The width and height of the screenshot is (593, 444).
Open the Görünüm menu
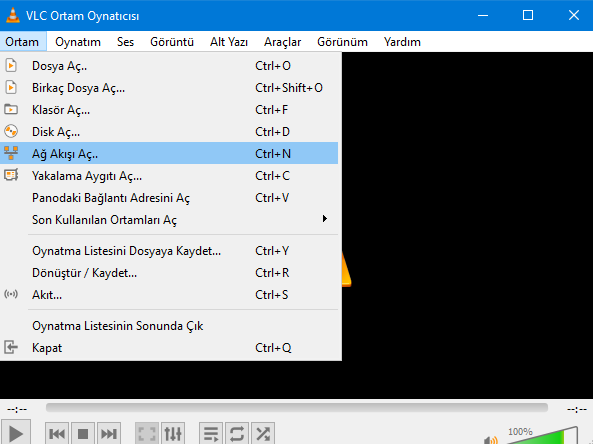point(342,42)
